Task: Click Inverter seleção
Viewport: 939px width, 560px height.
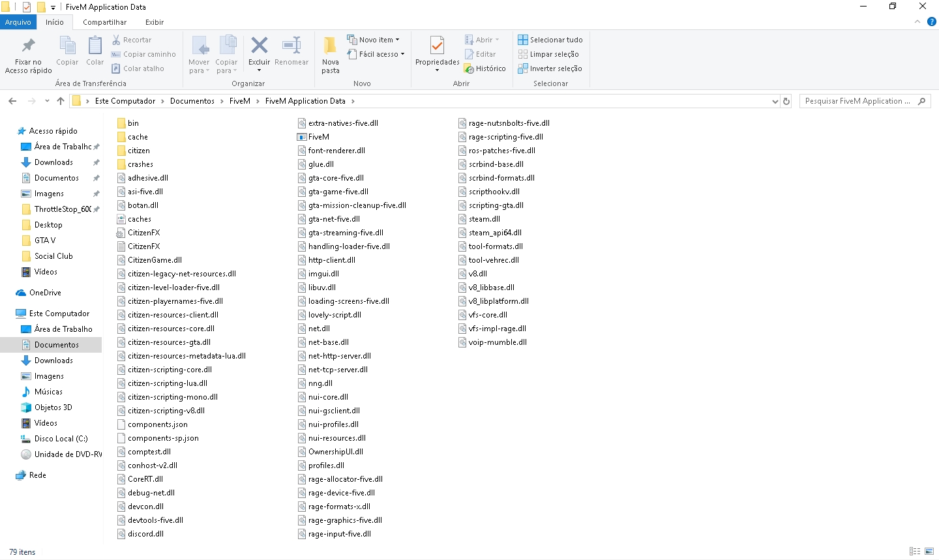Action: pyautogui.click(x=550, y=68)
